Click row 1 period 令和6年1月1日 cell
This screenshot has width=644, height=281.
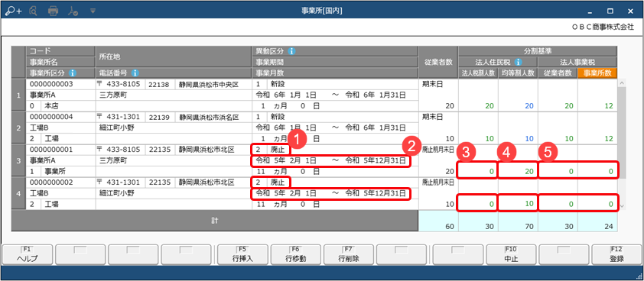(x=335, y=95)
